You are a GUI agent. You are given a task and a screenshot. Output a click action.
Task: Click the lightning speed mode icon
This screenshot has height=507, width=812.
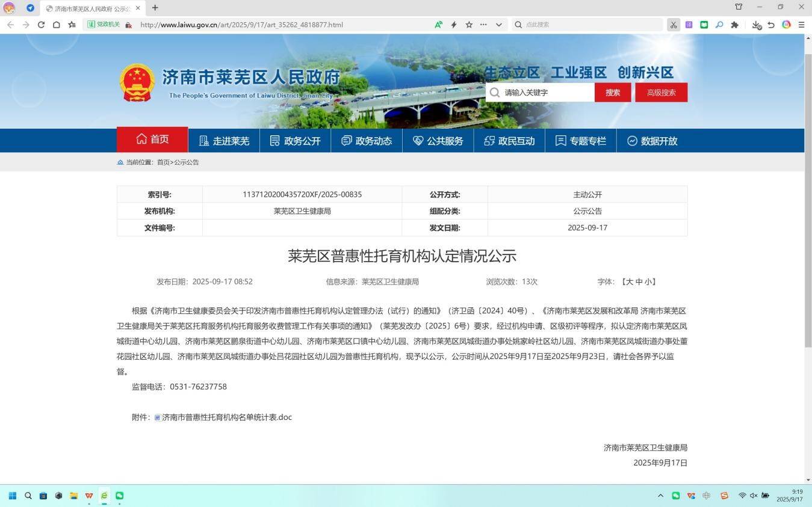click(454, 25)
